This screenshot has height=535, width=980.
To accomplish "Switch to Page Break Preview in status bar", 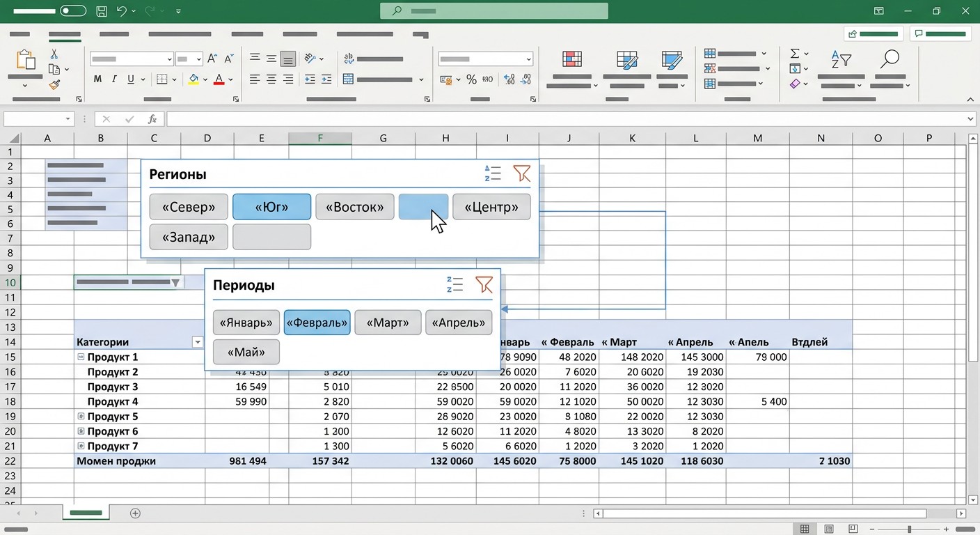I will click(853, 529).
